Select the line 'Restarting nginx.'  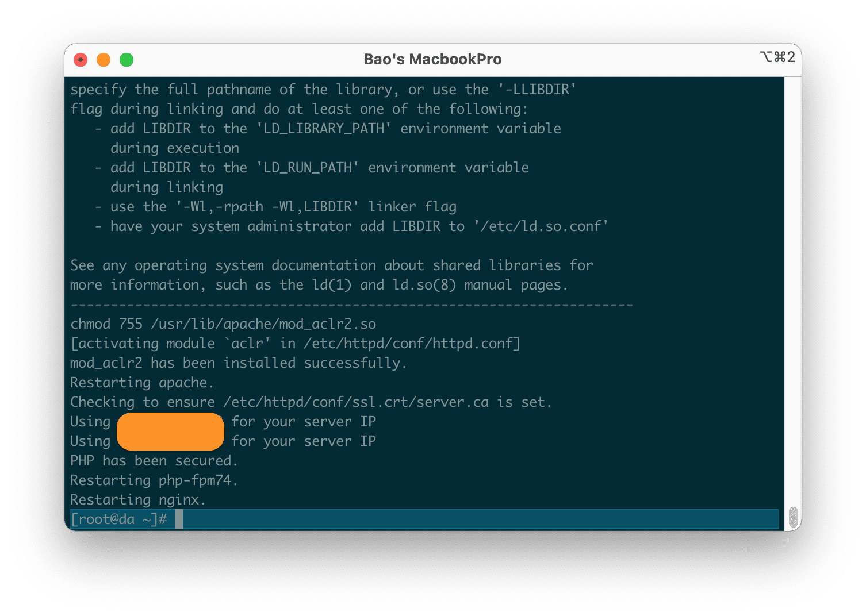[x=137, y=499]
